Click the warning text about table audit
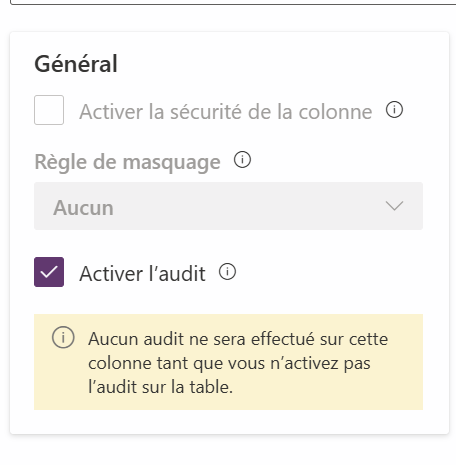Screen dimensions: 456x465 click(238, 363)
